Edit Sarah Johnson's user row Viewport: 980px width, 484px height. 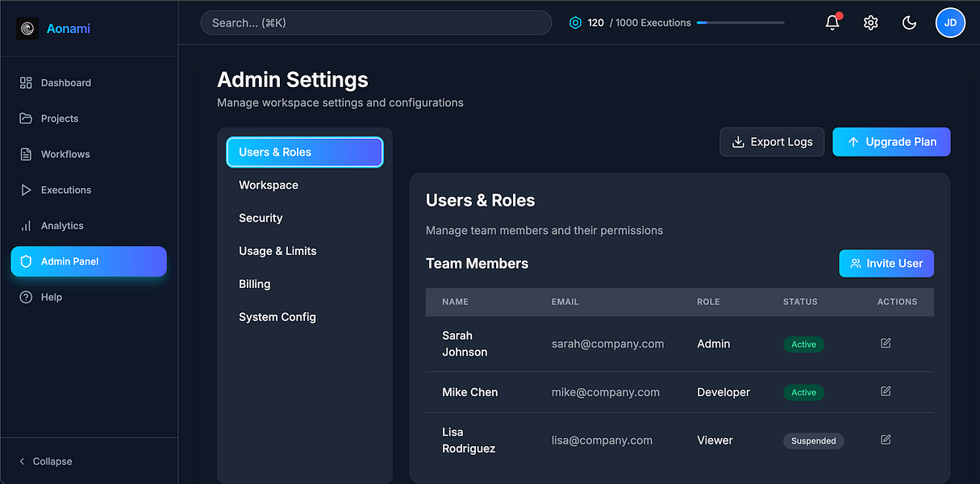click(886, 344)
